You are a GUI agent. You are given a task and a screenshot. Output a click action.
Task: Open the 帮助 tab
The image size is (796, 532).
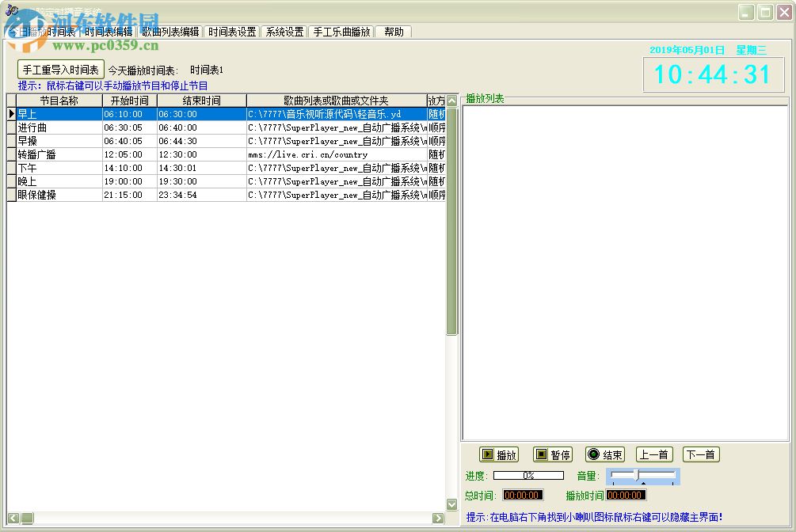click(x=393, y=32)
